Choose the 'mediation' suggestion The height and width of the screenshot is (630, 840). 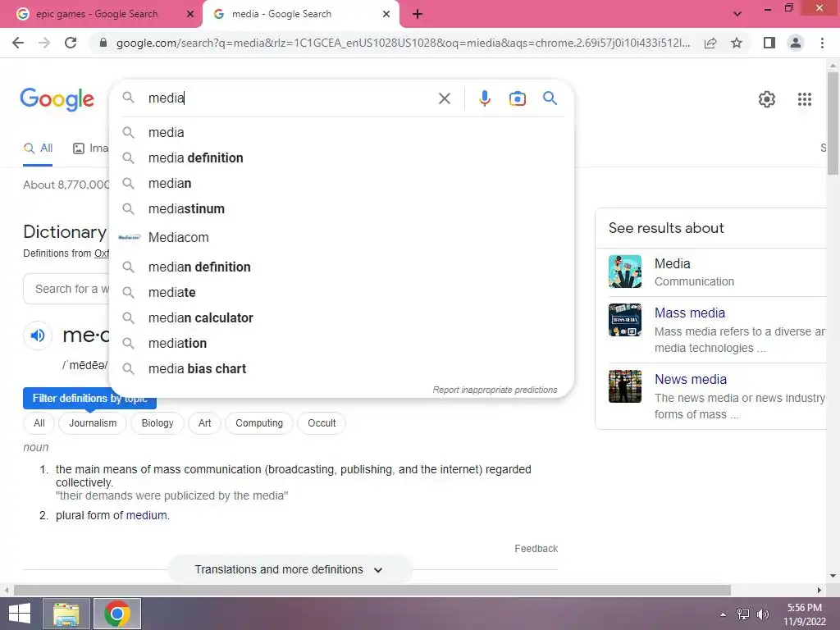pyautogui.click(x=341, y=344)
